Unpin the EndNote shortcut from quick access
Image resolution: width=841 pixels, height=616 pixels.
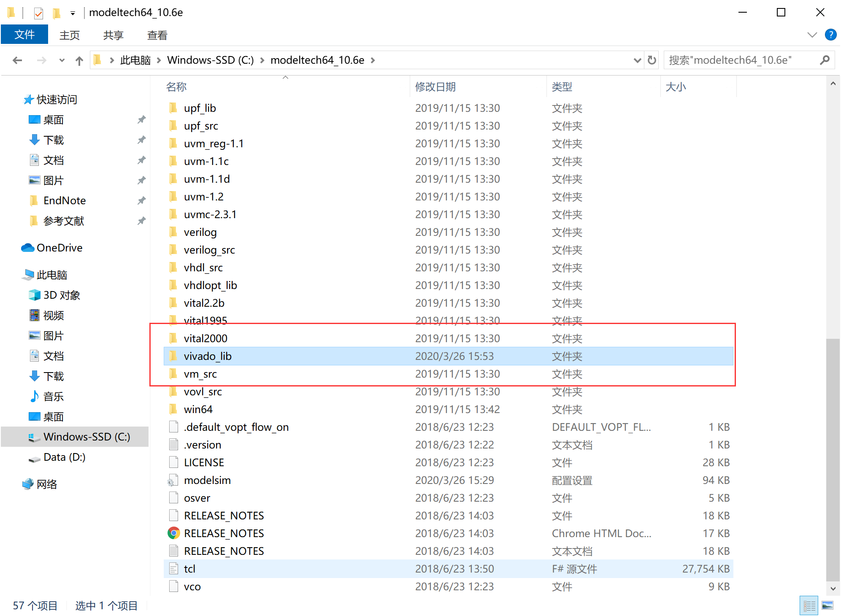(x=141, y=200)
